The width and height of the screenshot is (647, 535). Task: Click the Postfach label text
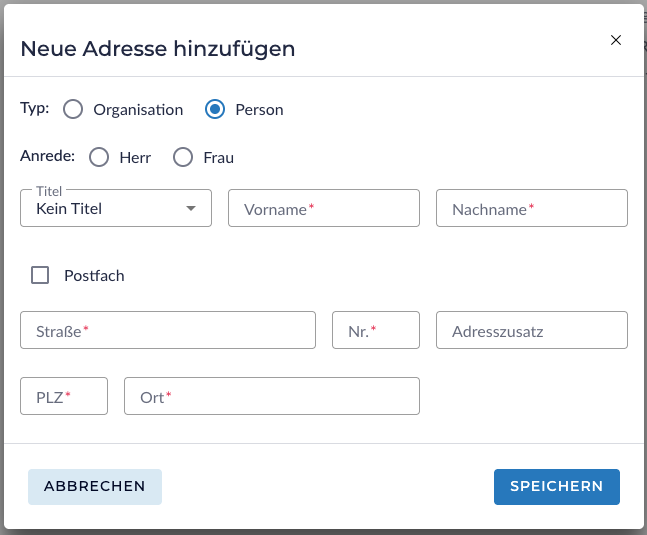coord(94,276)
